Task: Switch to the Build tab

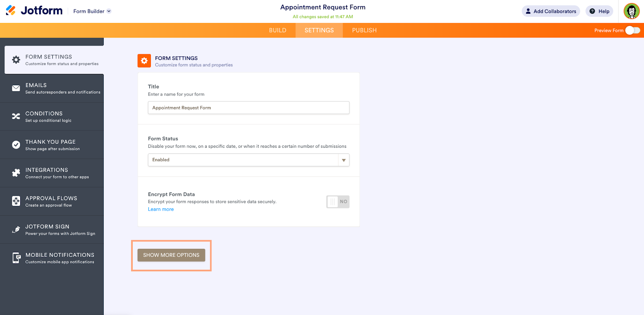Action: [278, 30]
